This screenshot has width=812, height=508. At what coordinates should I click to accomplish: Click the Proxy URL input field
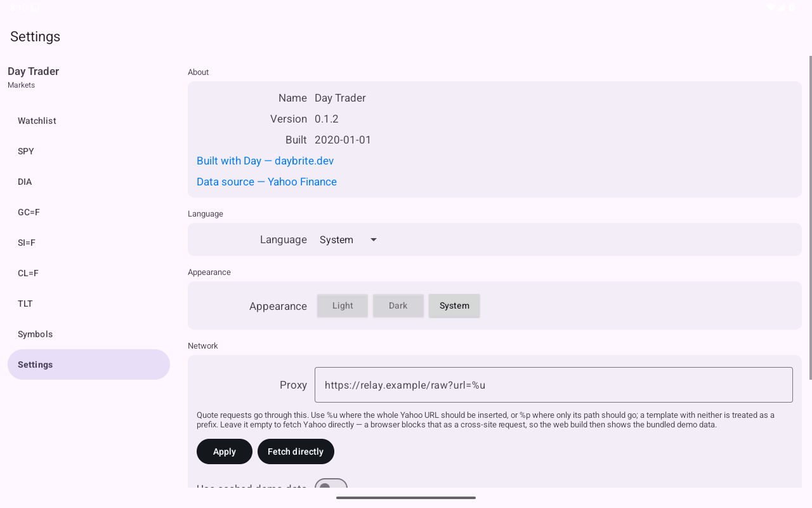pyautogui.click(x=554, y=385)
